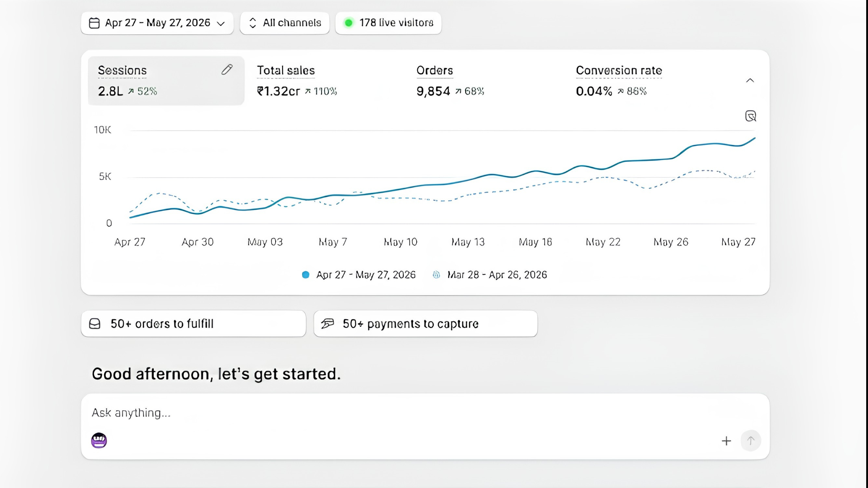
Task: Toggle the Apr 27 - May 27 legend series
Action: click(x=359, y=275)
